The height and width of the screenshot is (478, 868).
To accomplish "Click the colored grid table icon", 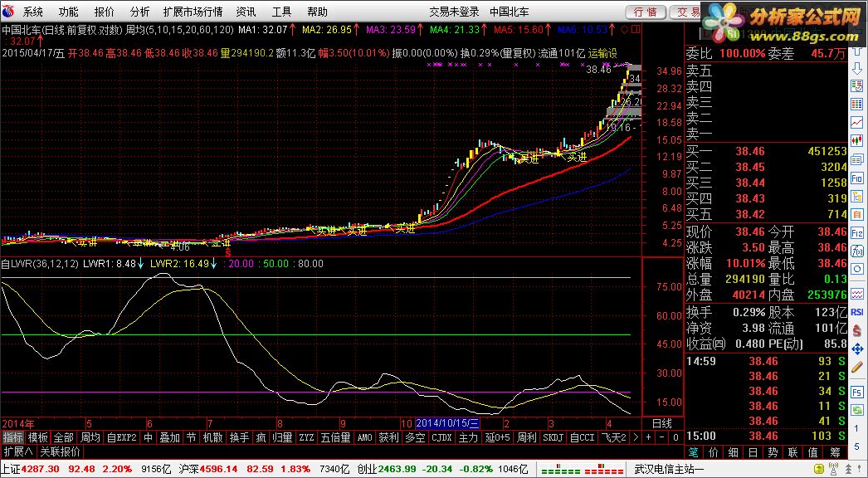I will pyautogui.click(x=857, y=104).
